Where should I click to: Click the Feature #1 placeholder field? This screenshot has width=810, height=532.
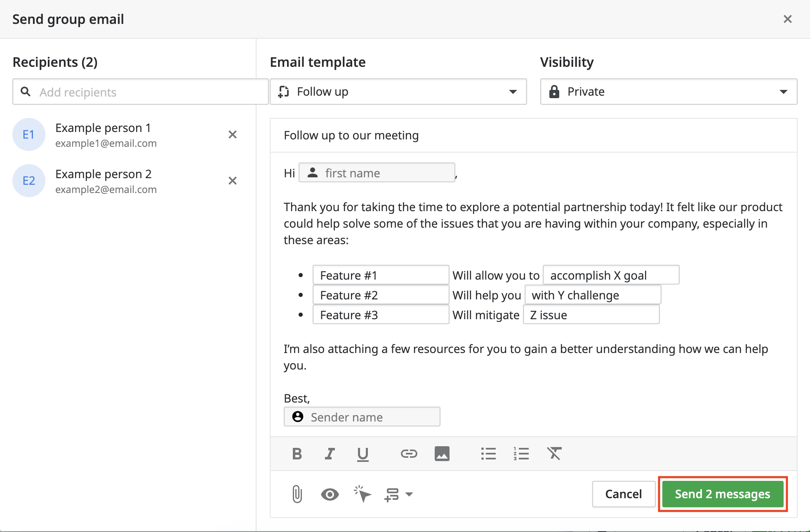pyautogui.click(x=380, y=275)
